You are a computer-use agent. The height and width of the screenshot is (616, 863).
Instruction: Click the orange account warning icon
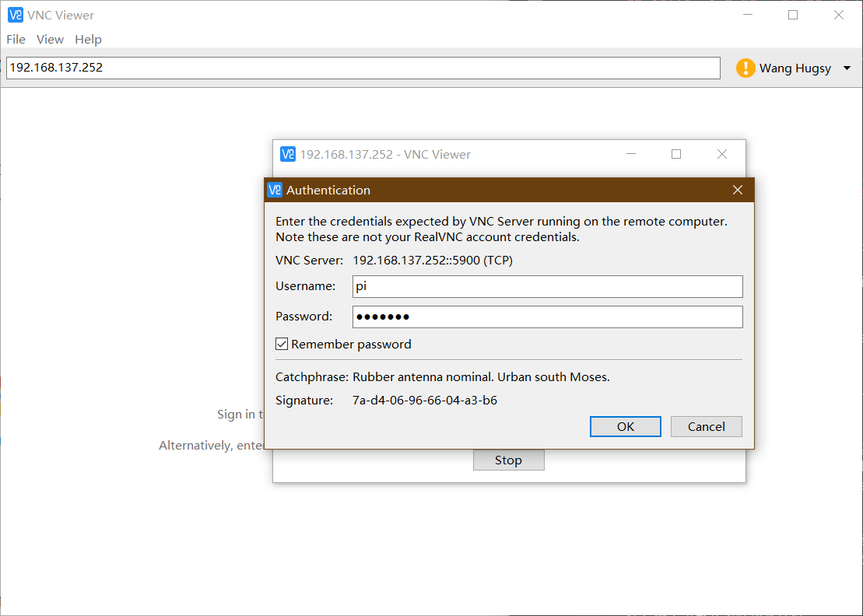(745, 68)
